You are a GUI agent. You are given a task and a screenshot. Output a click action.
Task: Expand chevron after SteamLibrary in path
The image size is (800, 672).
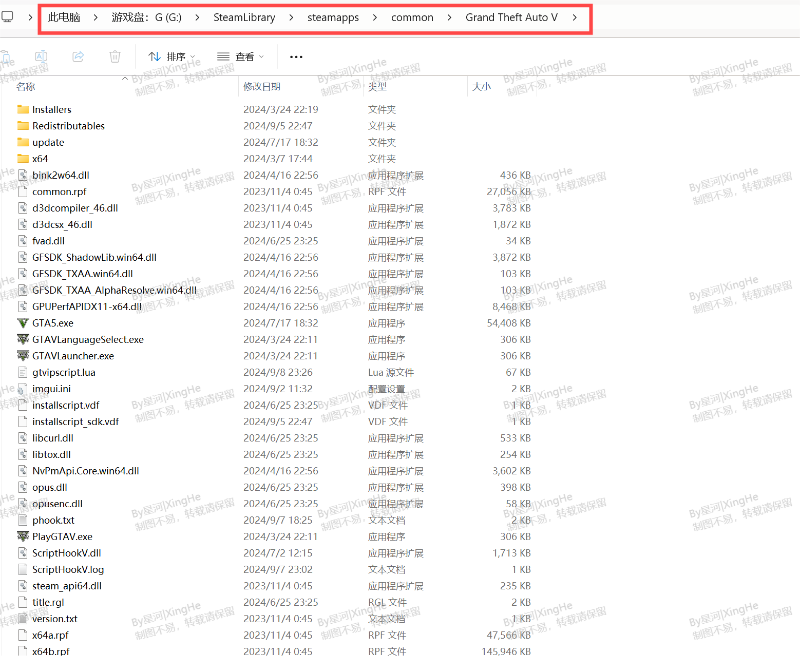click(291, 17)
